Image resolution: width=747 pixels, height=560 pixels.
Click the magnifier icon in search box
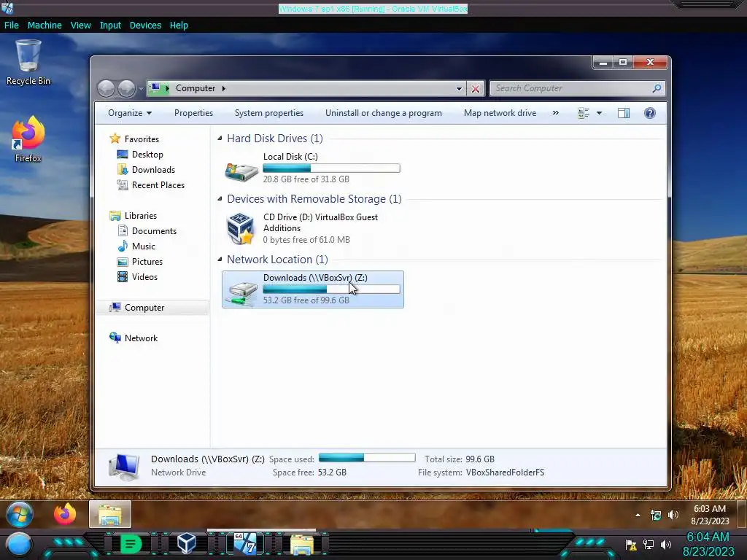[x=657, y=88]
